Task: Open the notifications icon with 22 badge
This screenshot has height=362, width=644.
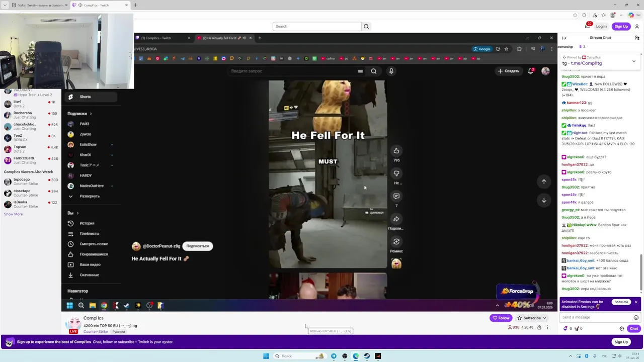Action: (x=588, y=26)
